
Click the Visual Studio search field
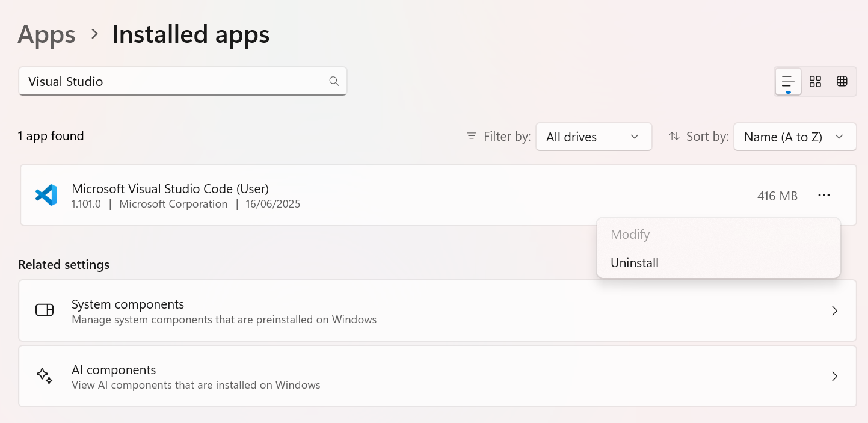click(x=183, y=81)
